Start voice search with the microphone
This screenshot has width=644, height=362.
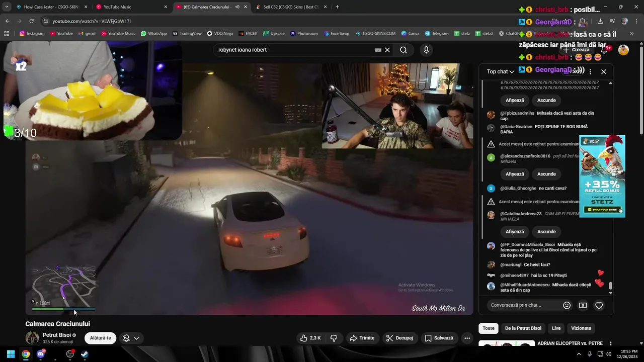pyautogui.click(x=426, y=50)
